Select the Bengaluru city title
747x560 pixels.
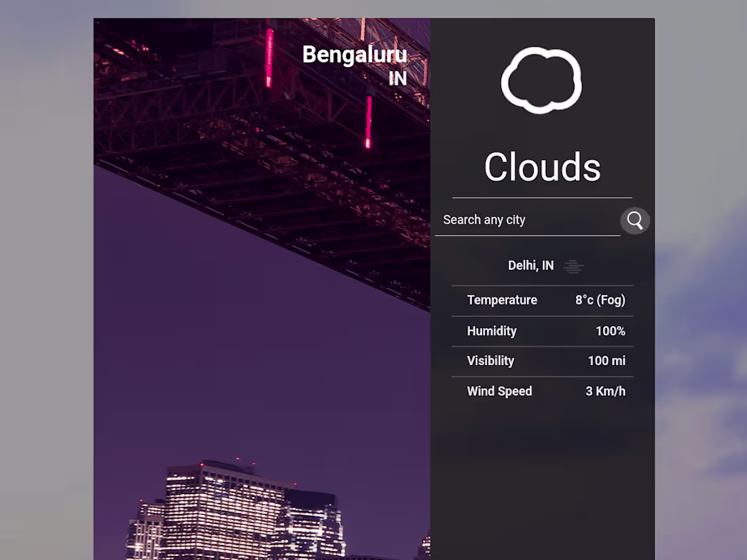click(354, 55)
